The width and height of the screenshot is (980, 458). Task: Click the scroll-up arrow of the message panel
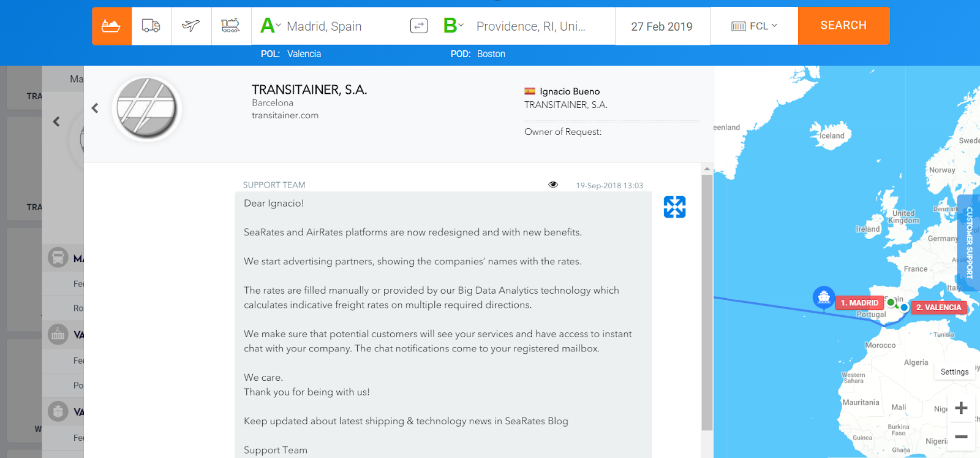(x=707, y=169)
